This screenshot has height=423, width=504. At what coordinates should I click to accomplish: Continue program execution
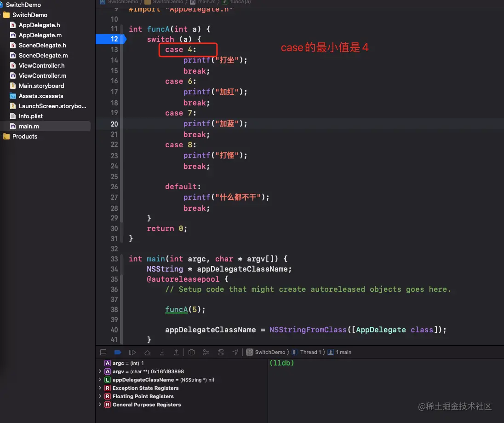[132, 352]
